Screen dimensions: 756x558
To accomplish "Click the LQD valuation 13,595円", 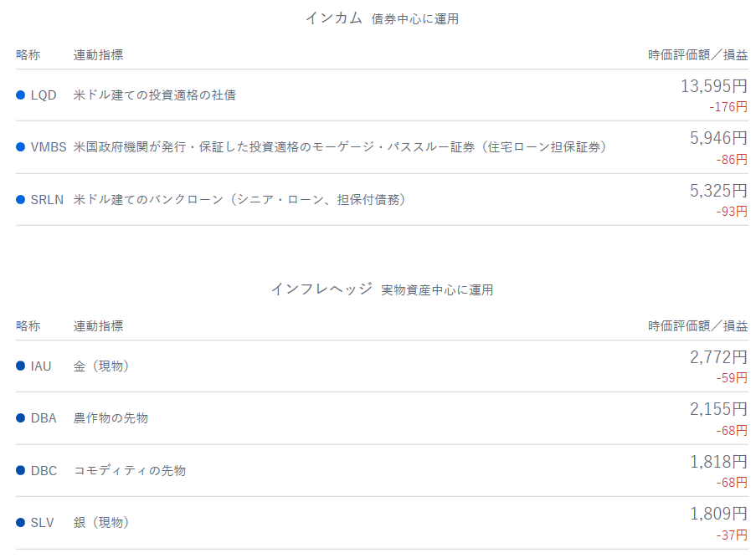I will pos(713,86).
